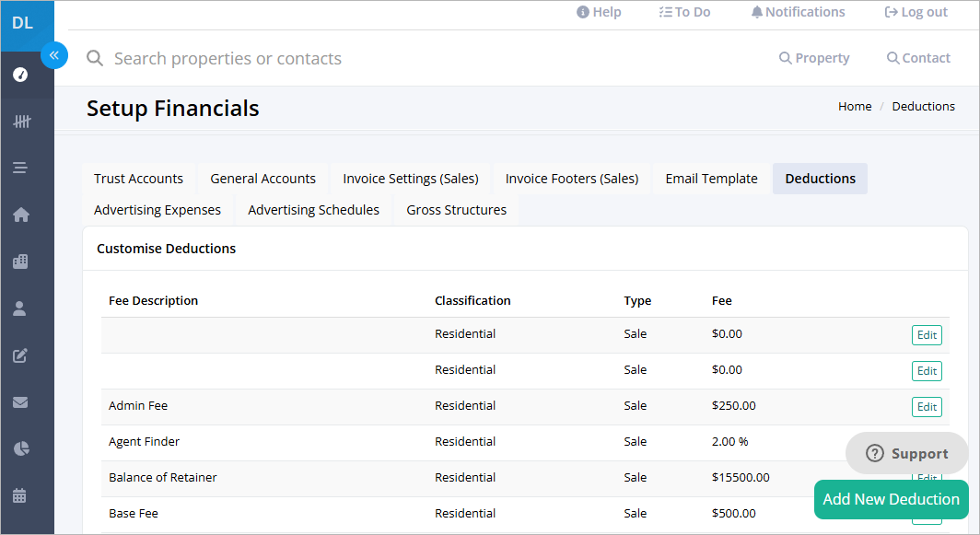Viewport: 980px width, 535px height.
Task: Open the Advertising Schedules tab
Action: click(x=314, y=210)
